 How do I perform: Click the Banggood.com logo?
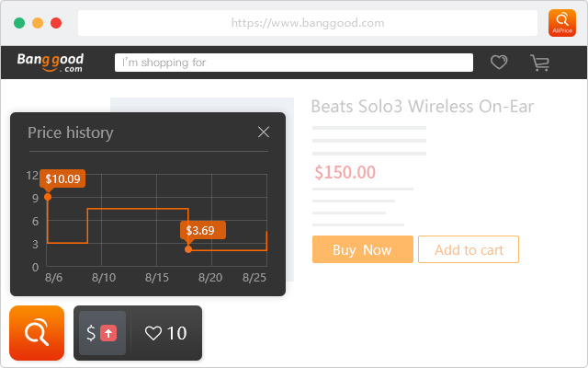pyautogui.click(x=51, y=63)
